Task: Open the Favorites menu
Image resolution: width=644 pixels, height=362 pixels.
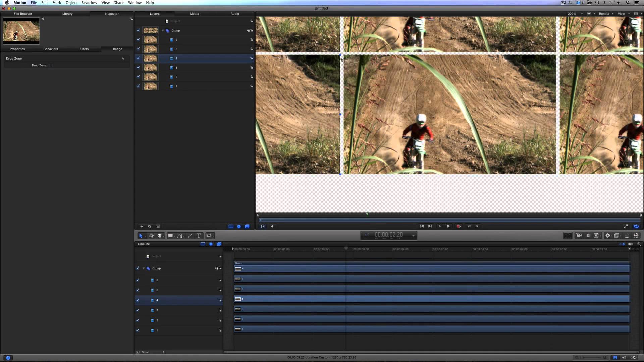Action: point(89,3)
